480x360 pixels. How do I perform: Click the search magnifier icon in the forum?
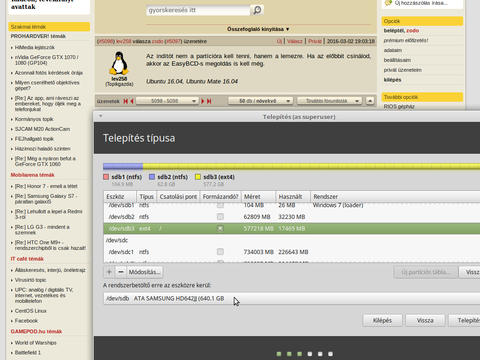click(x=257, y=10)
